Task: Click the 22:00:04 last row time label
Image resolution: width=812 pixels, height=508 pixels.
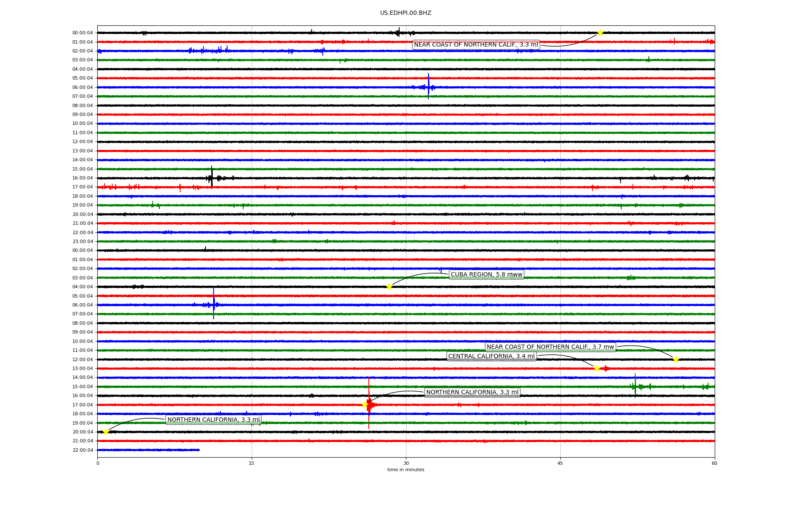Action: [82, 450]
